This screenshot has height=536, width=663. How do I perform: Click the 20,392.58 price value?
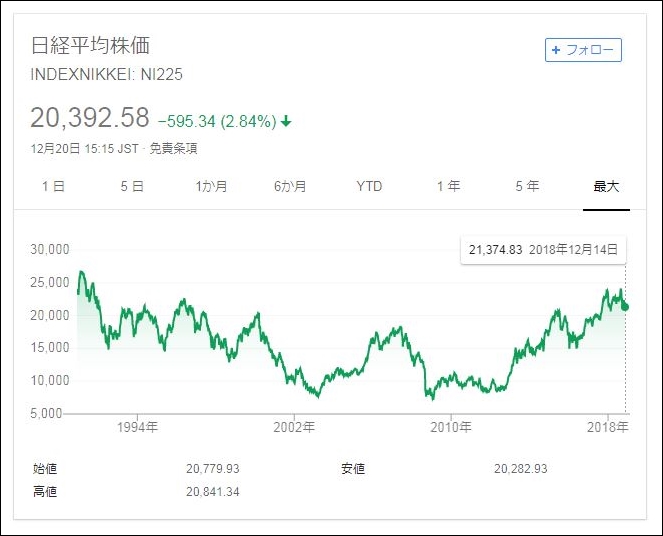tap(90, 117)
